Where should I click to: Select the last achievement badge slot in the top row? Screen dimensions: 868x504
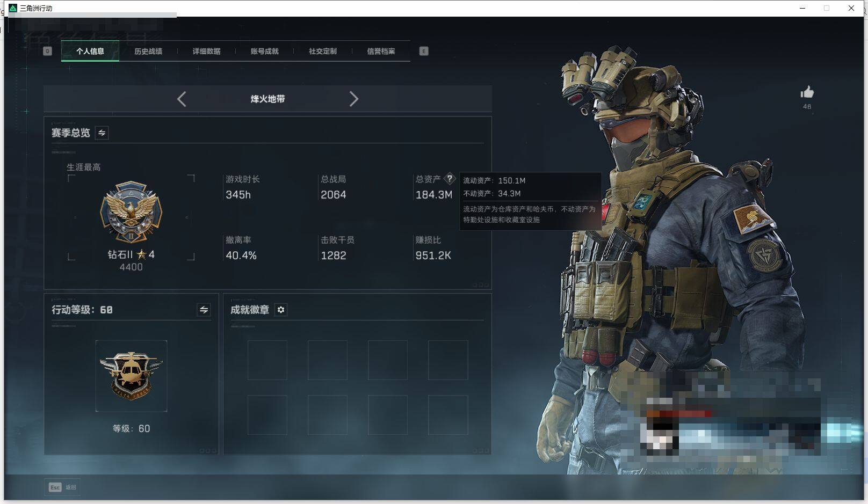pos(448,360)
